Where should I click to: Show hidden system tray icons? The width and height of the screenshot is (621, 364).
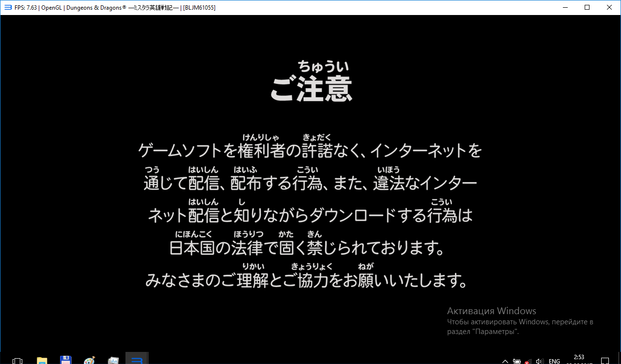click(505, 361)
